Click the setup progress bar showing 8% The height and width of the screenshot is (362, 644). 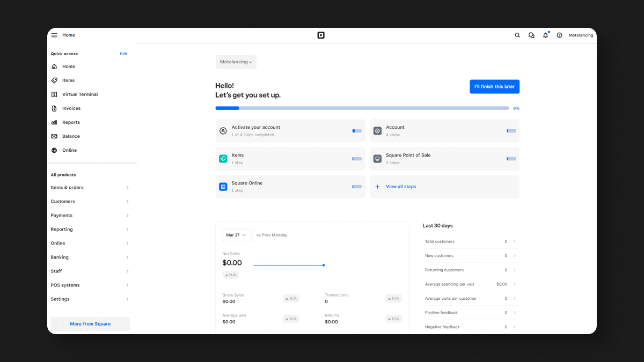pyautogui.click(x=362, y=108)
